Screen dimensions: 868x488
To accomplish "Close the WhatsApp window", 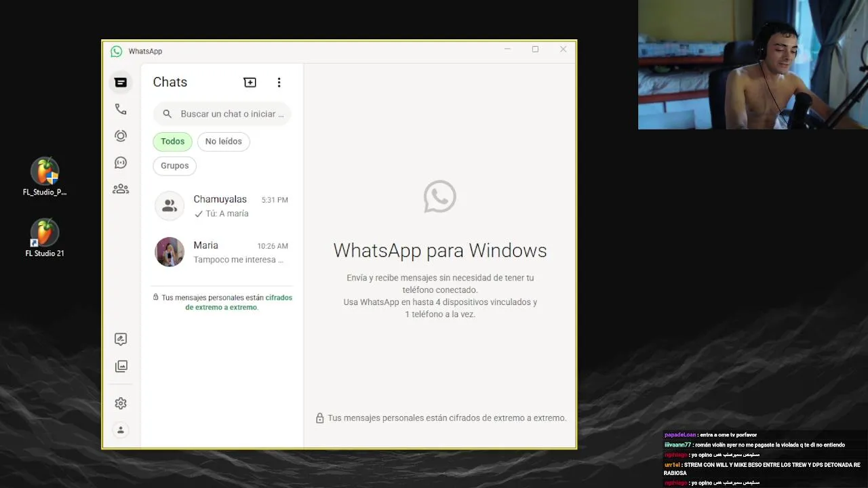I will (x=563, y=49).
